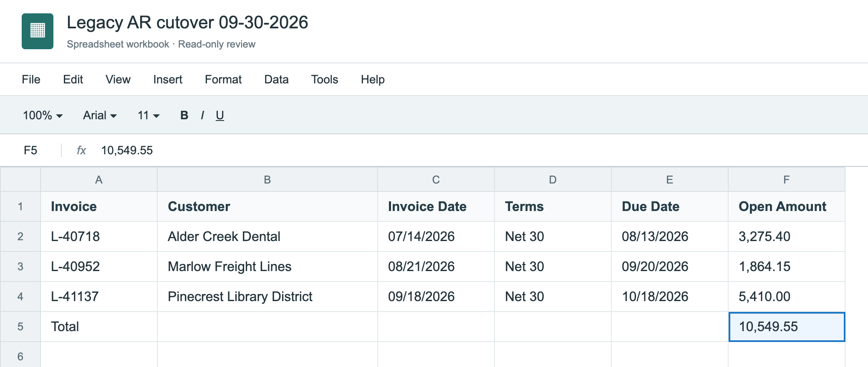Click the cell reference box showing F5
This screenshot has height=367, width=868.
[x=30, y=150]
